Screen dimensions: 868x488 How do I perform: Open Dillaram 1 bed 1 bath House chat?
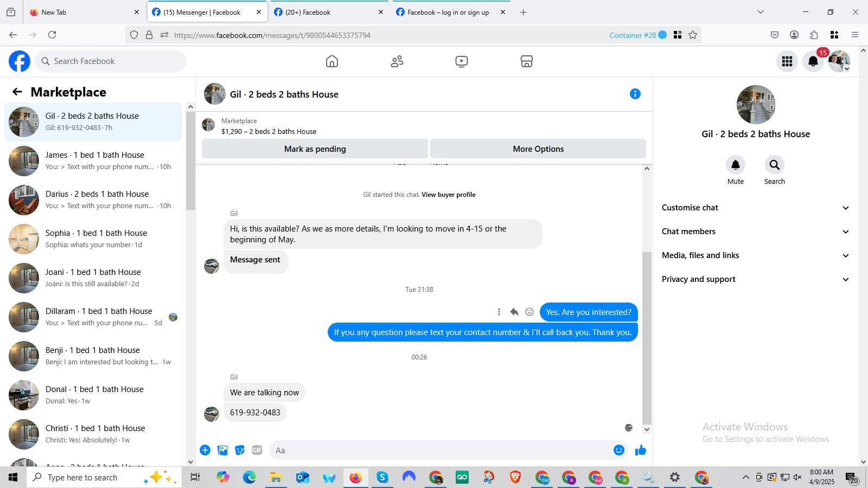pos(93,317)
